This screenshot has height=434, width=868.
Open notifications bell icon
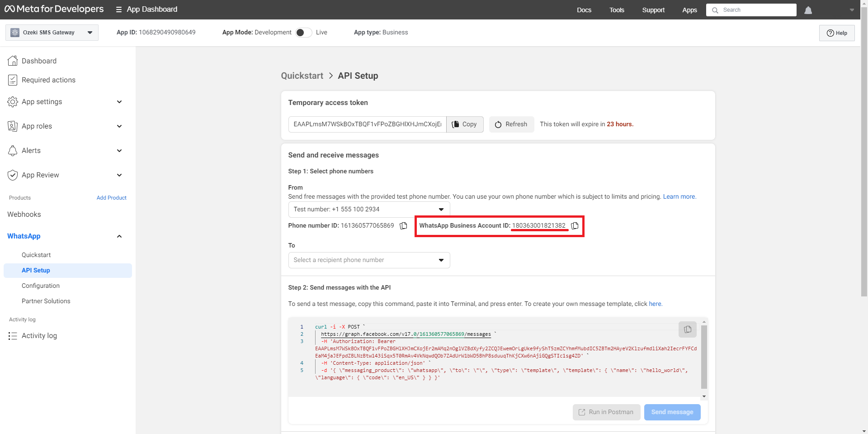point(808,10)
